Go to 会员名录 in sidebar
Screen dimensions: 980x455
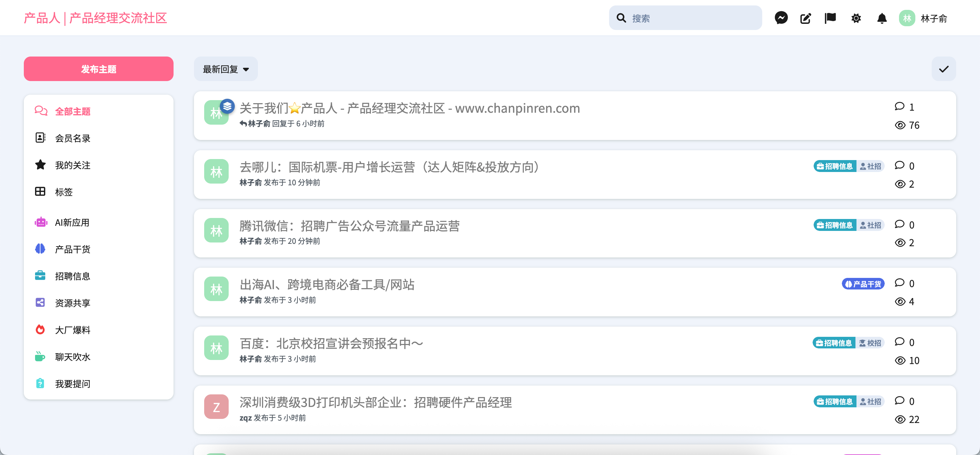coord(72,138)
